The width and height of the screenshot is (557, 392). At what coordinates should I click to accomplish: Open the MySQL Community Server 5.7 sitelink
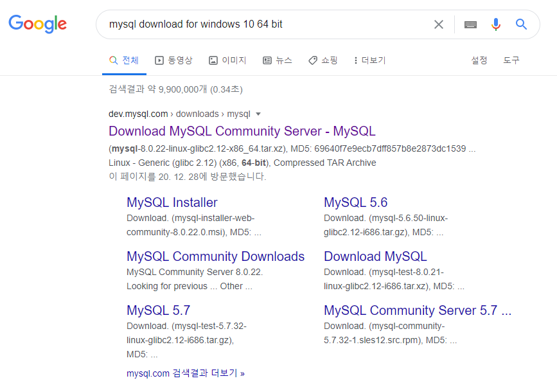tap(418, 310)
